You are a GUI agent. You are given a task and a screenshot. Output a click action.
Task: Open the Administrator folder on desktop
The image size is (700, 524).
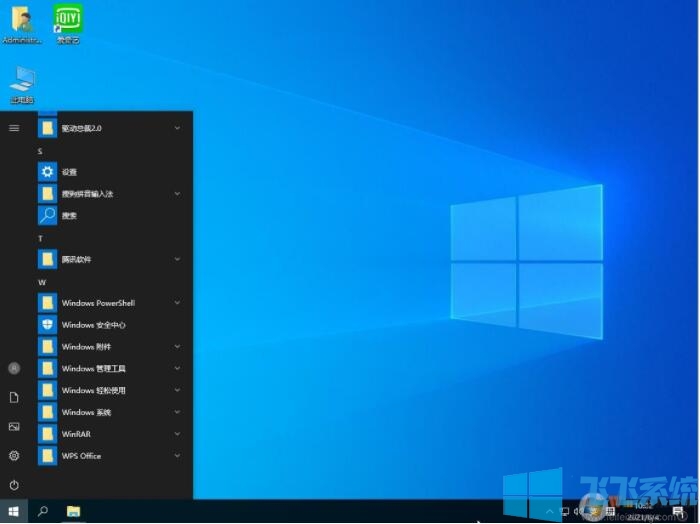pos(22,23)
